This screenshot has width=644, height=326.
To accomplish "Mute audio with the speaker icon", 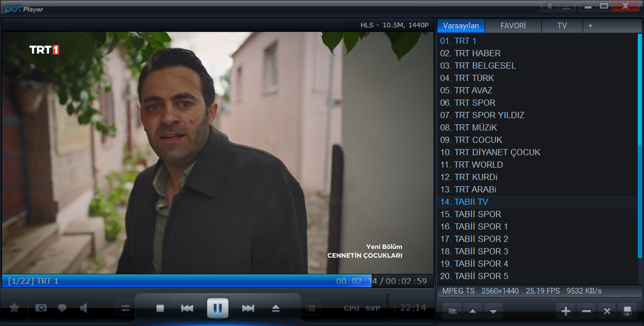I will pyautogui.click(x=84, y=308).
